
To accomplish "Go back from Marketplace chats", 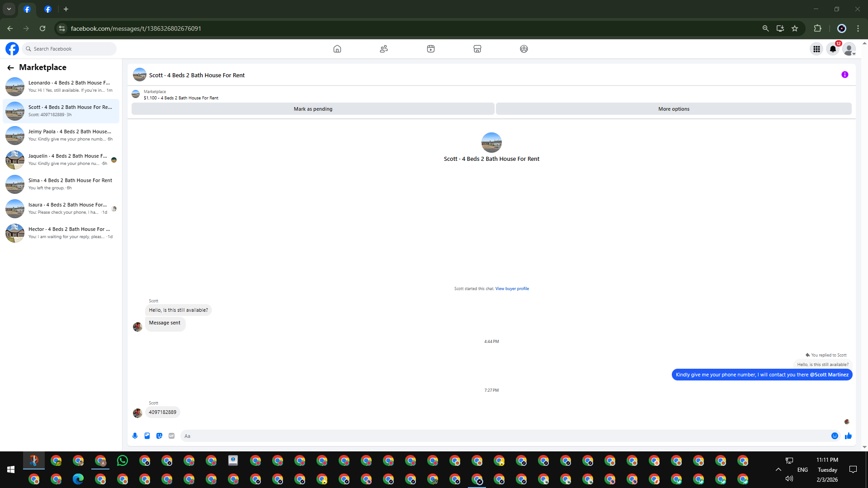I will (x=10, y=67).
